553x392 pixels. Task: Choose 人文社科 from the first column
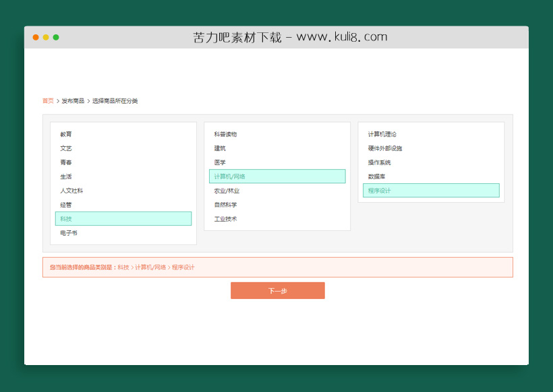[x=71, y=190]
